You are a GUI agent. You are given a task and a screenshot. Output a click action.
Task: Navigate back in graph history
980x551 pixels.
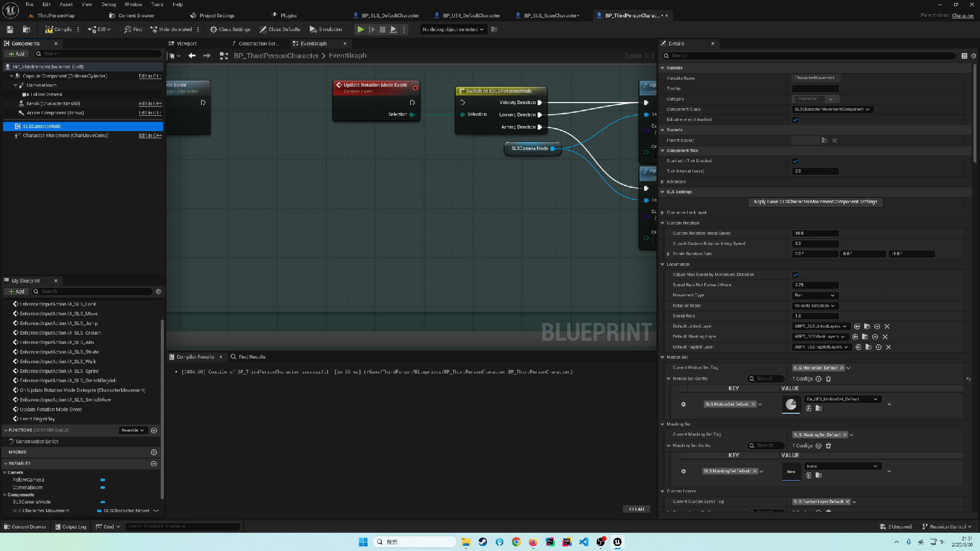pos(192,56)
